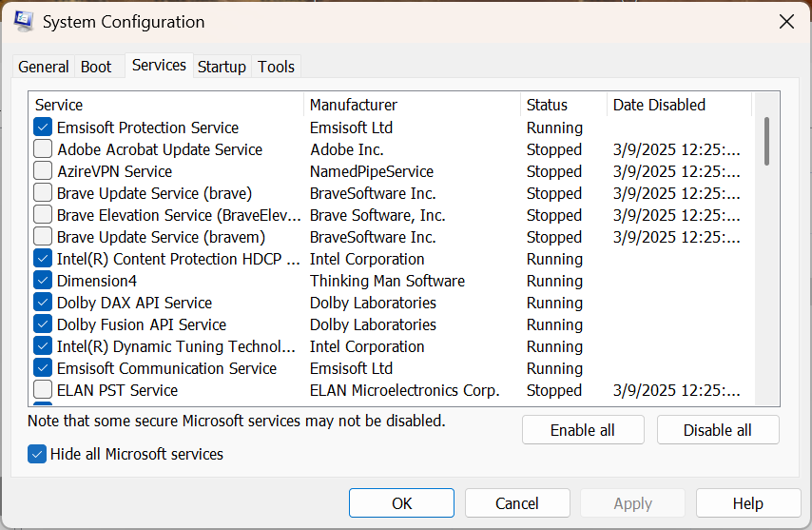Tick Brave Update Service (bravem) checkbox
This screenshot has width=812, height=530.
pyautogui.click(x=43, y=236)
